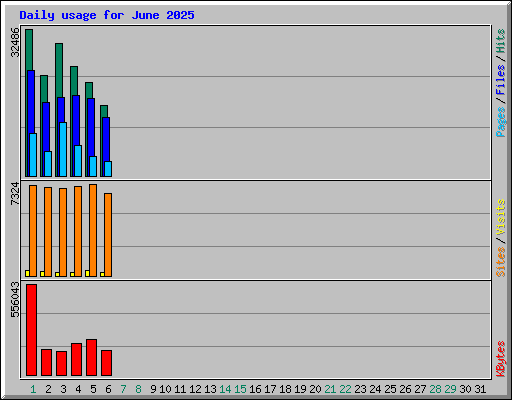Screen dimensions: 512x400
Task: Click day 8 on the x-axis
Action: coord(138,389)
